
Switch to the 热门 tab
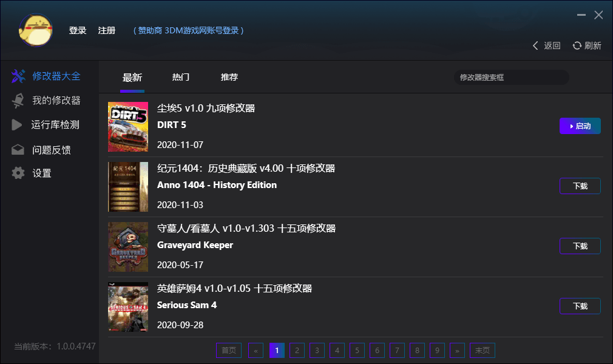click(180, 78)
